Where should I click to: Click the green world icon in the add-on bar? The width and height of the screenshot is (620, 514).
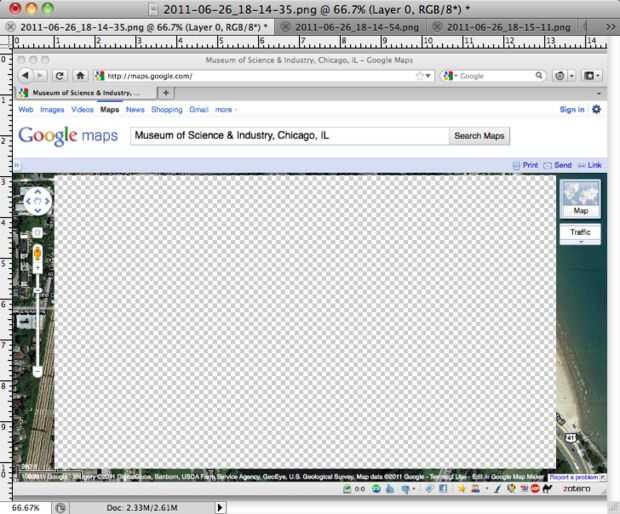pyautogui.click(x=376, y=489)
